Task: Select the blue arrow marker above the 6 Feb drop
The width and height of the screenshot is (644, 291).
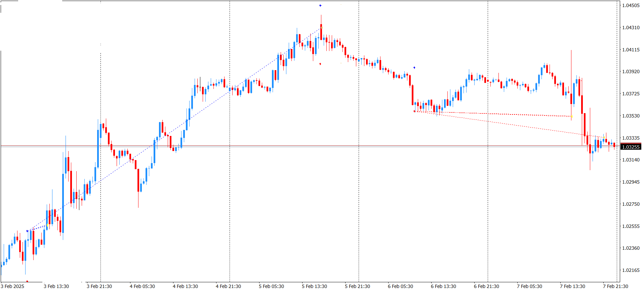Action: pos(414,67)
